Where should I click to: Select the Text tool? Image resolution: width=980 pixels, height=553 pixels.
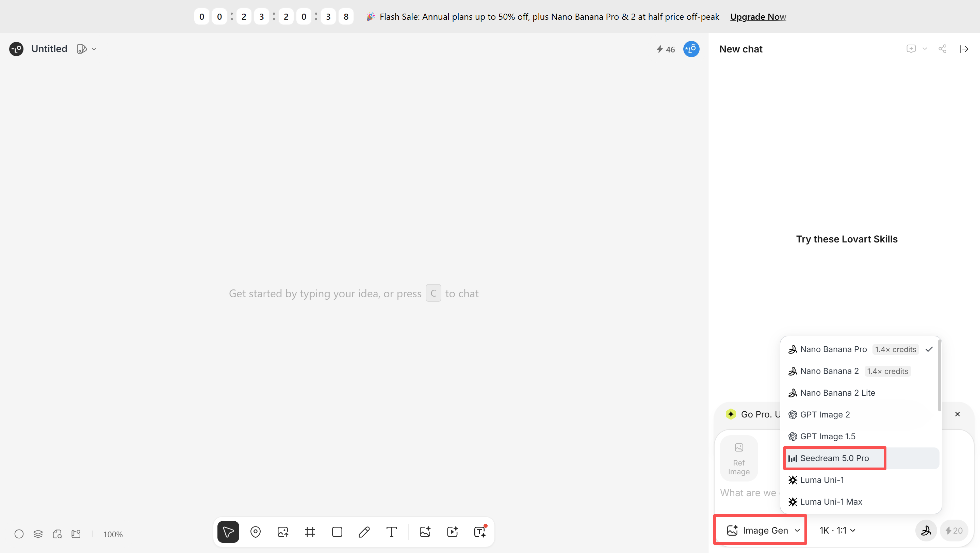pos(391,532)
